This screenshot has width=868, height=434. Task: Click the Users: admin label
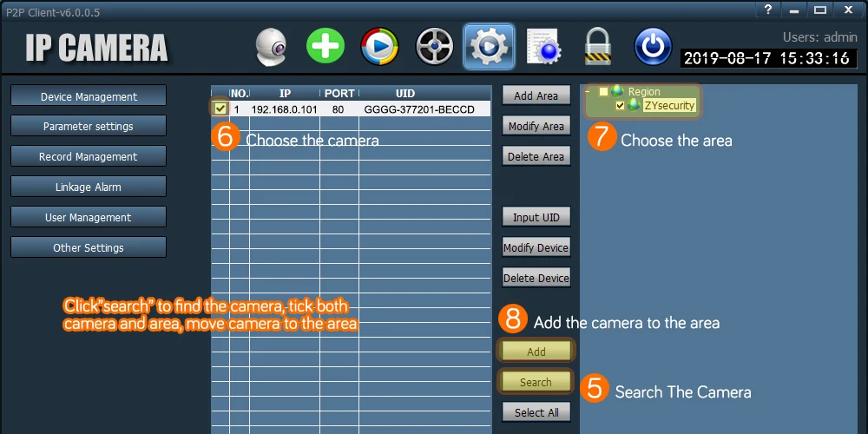(820, 37)
